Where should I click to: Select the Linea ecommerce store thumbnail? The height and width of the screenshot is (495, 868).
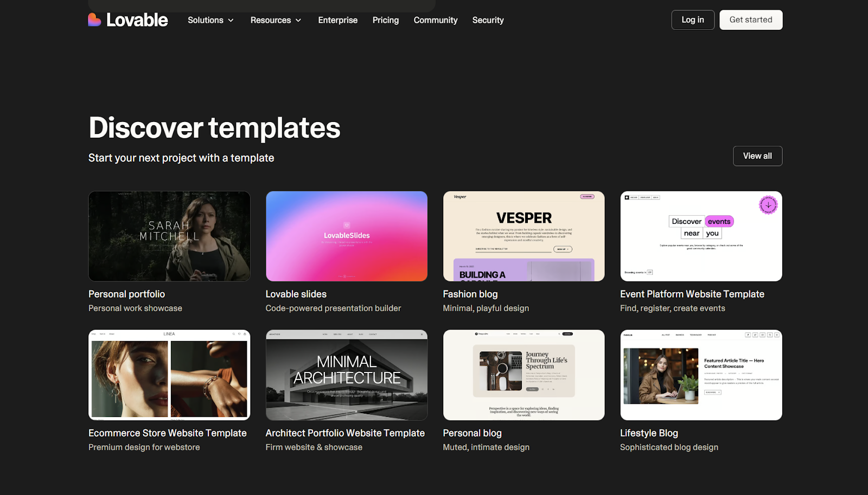tap(169, 375)
